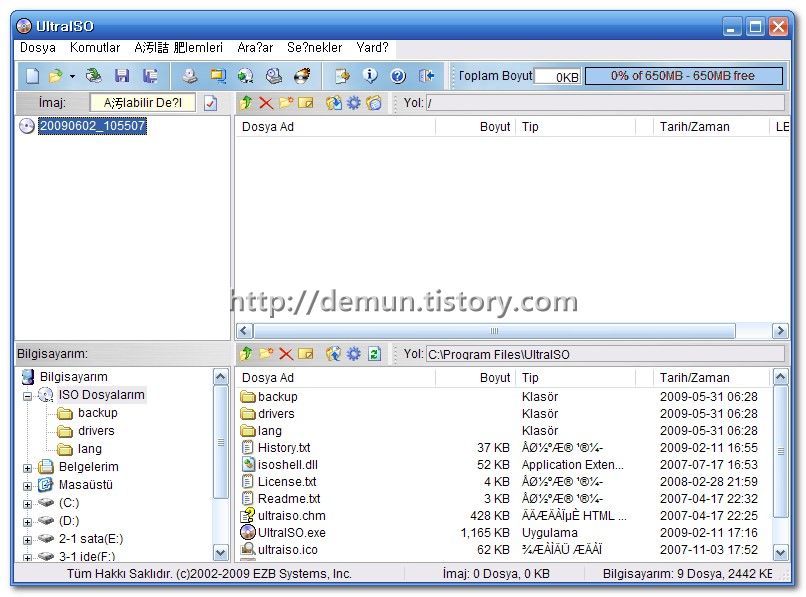Click the 650MB capacity progress bar
Screen dimensions: 806x597
click(684, 76)
